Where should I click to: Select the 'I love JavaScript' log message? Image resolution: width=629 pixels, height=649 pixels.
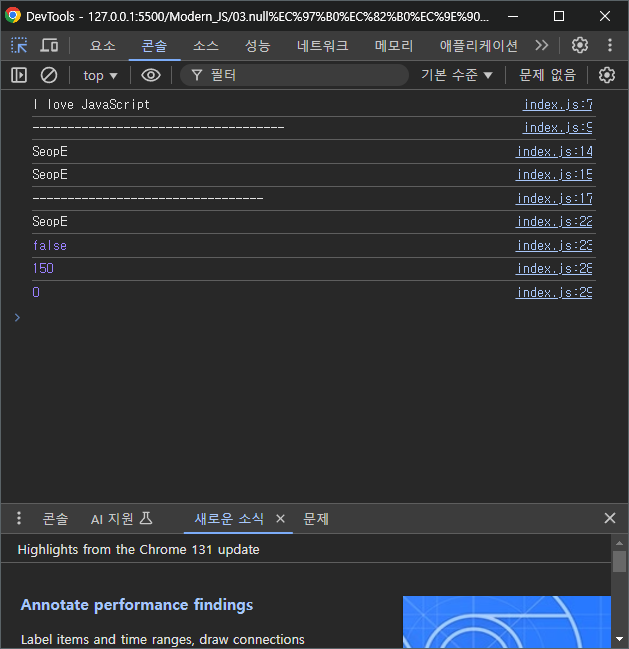[x=91, y=104]
